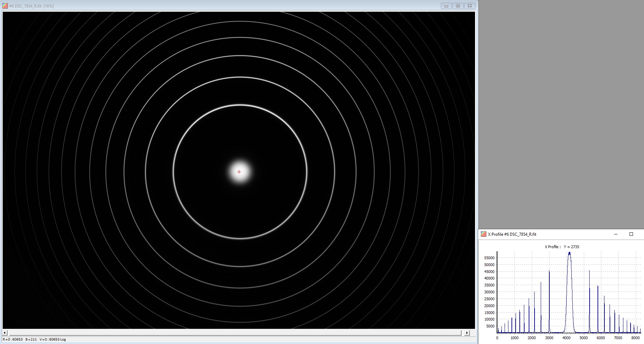The width and height of the screenshot is (644, 344).
Task: Click the empty gray workspace area
Action: (560, 114)
